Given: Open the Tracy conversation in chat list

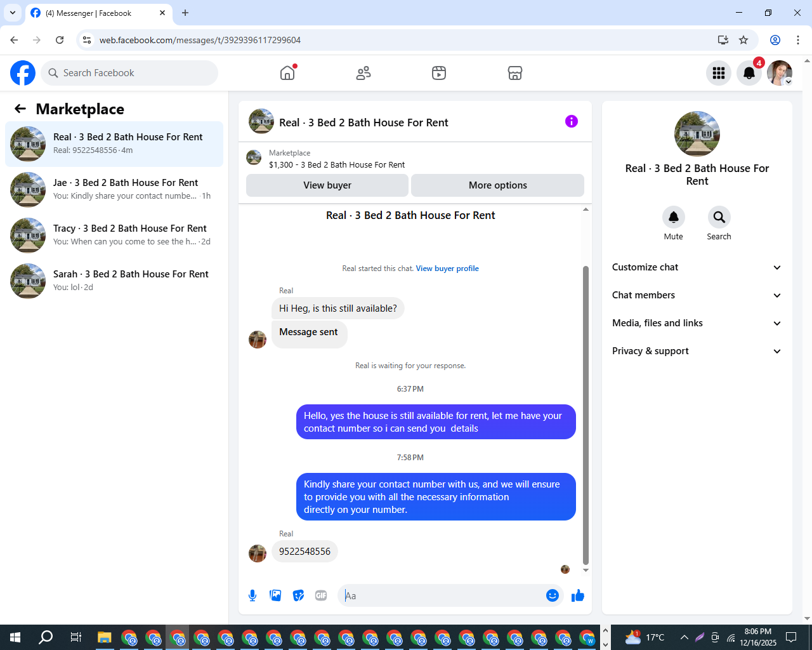Looking at the screenshot, I should [114, 235].
